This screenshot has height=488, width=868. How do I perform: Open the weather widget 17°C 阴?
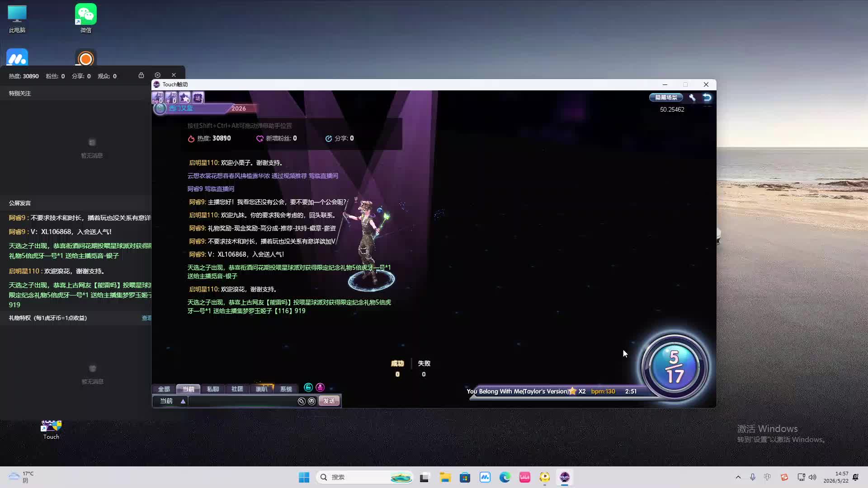(x=21, y=478)
